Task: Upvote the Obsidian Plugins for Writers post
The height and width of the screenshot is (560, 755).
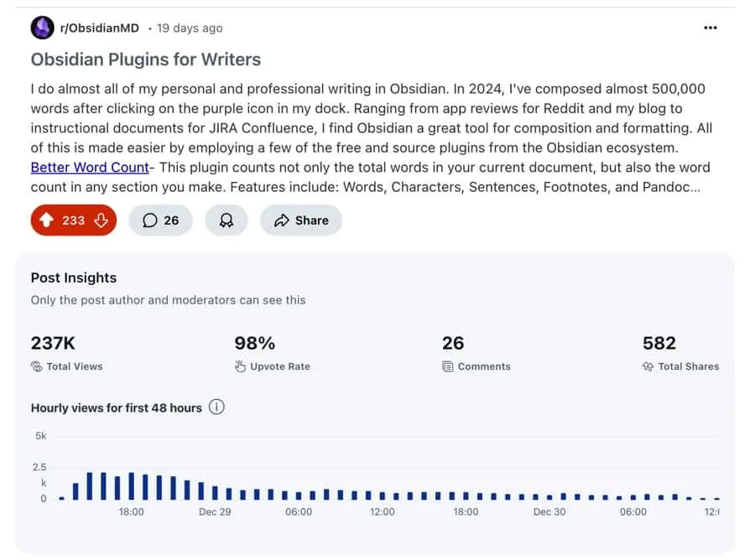Action: coord(46,220)
